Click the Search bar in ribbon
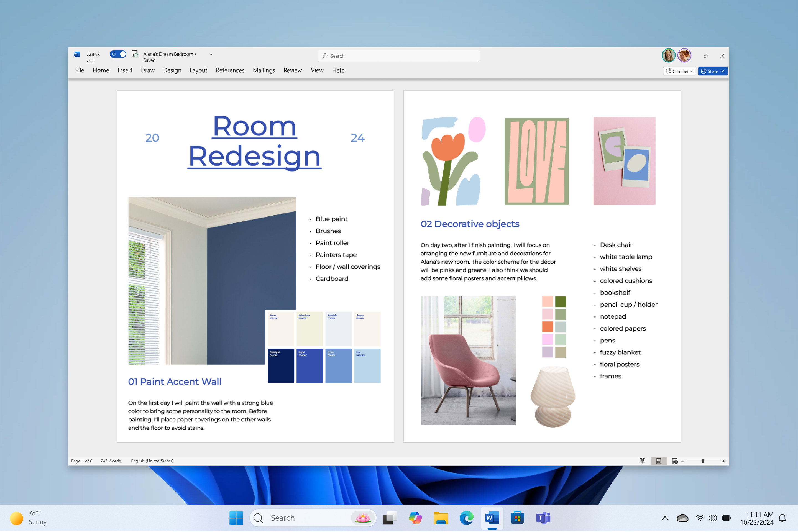Screen dimensions: 798x532 tap(399, 56)
